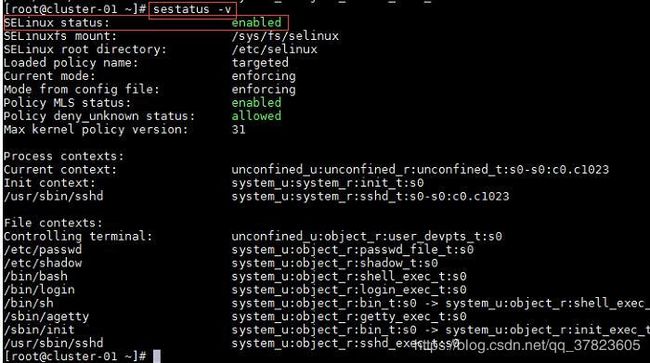Click the /etc/selinux root directory path

point(274,49)
